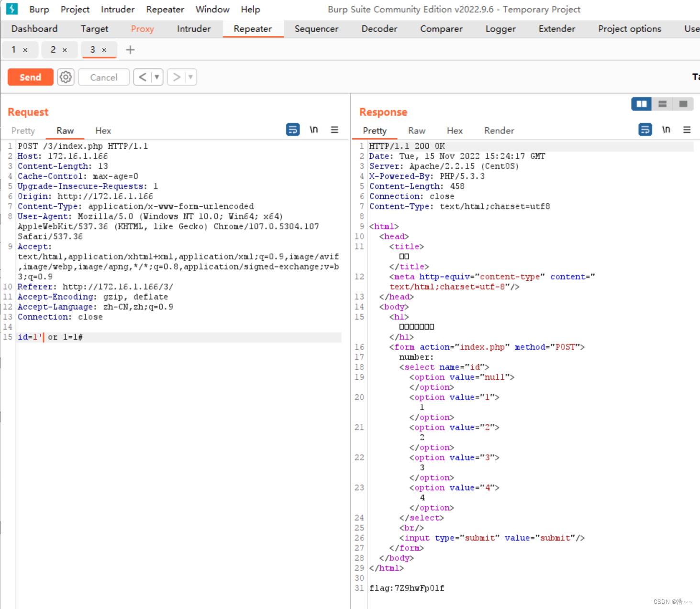This screenshot has height=609, width=700.
Task: Switch Request view to Raw
Action: (x=65, y=131)
